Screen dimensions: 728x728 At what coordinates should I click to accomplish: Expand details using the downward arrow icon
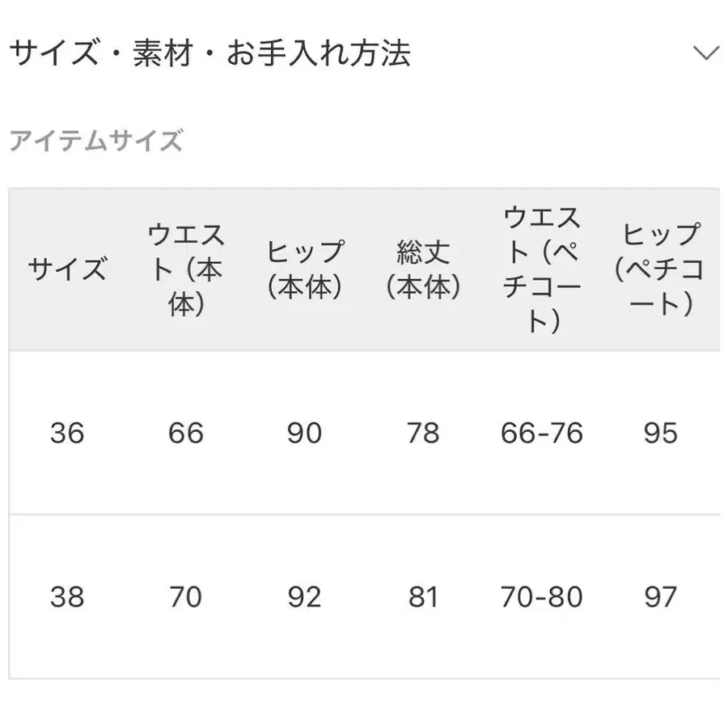click(x=707, y=52)
